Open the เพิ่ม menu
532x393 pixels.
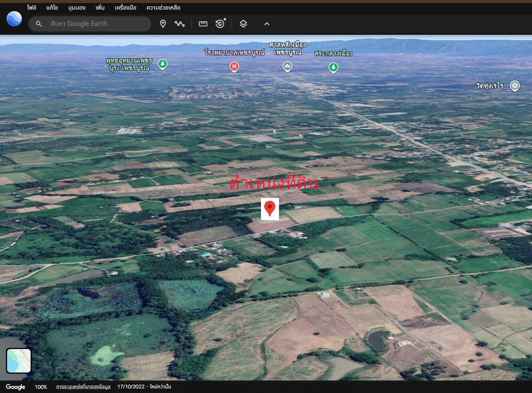100,8
